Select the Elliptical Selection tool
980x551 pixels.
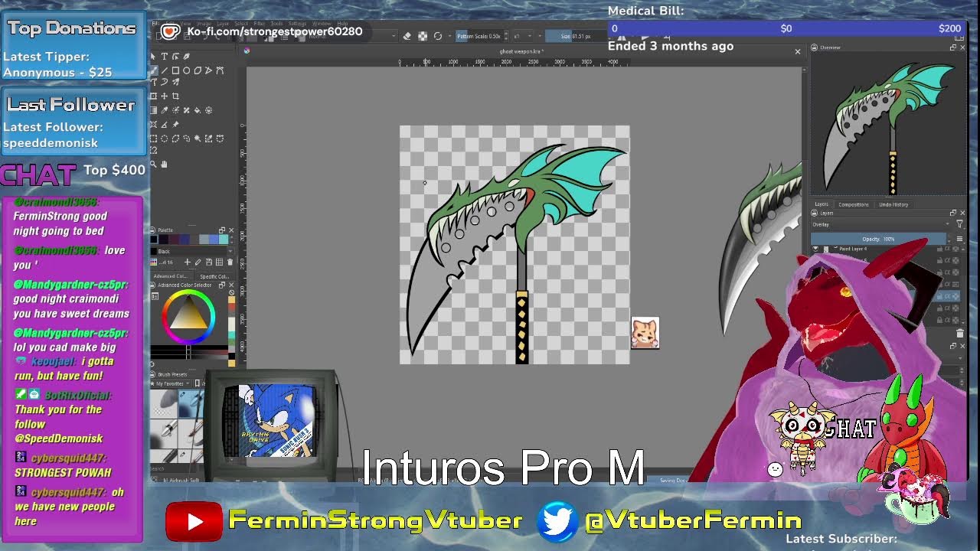(164, 139)
